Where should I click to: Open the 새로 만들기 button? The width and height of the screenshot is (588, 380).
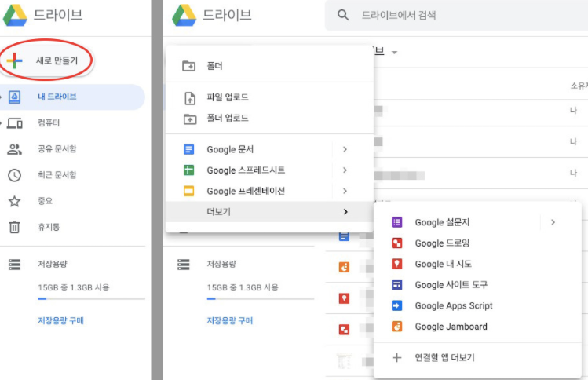[x=46, y=60]
